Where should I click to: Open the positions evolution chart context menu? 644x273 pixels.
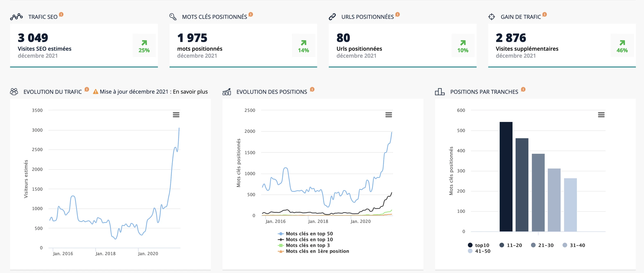tap(388, 115)
